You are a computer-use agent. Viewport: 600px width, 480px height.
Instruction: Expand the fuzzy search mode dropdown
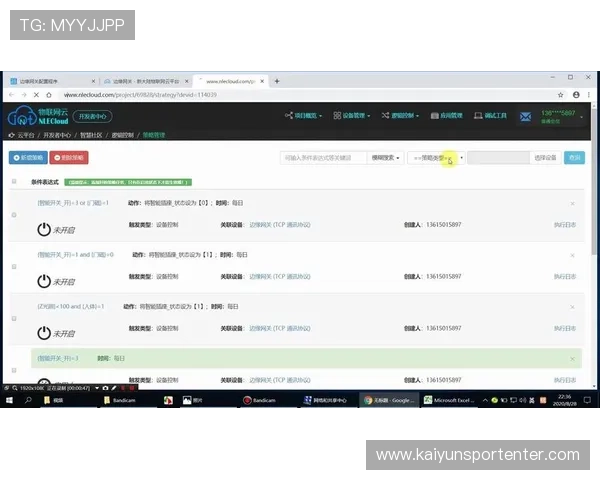(x=385, y=158)
